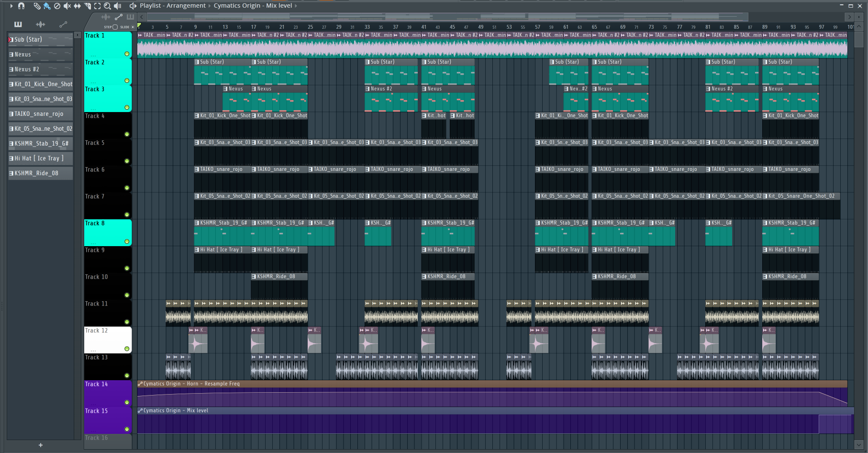Mute Track 4 using its green dot

(x=127, y=134)
